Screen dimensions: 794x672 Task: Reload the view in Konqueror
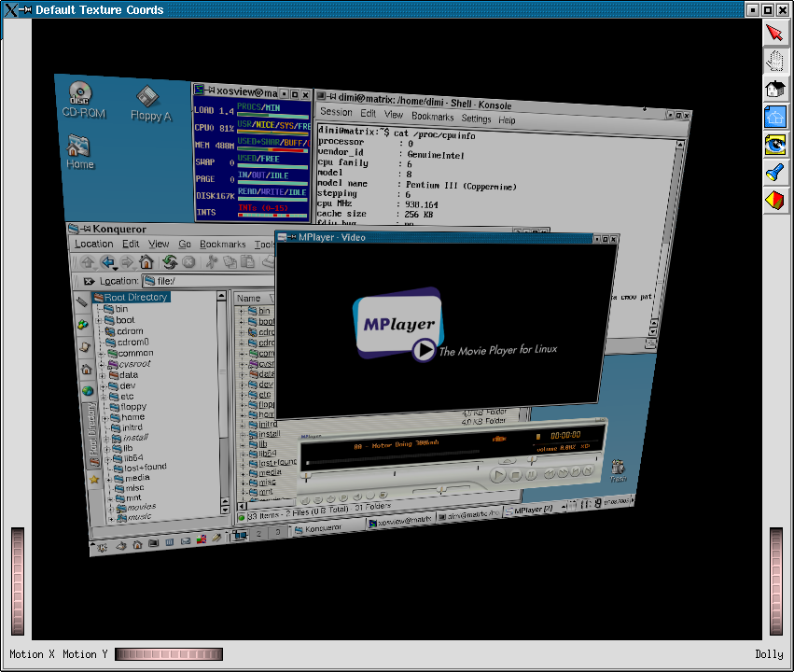coord(170,262)
